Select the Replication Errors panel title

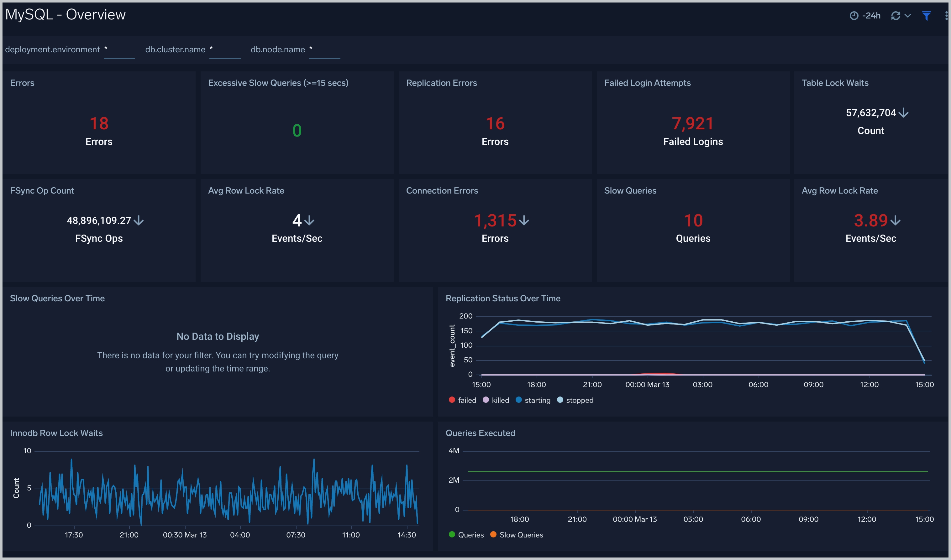(442, 83)
